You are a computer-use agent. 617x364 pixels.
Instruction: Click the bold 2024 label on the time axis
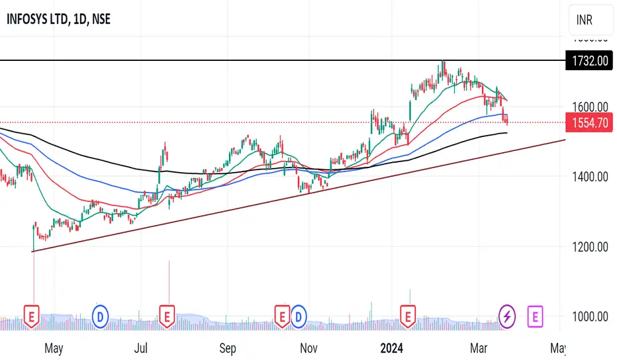391,348
